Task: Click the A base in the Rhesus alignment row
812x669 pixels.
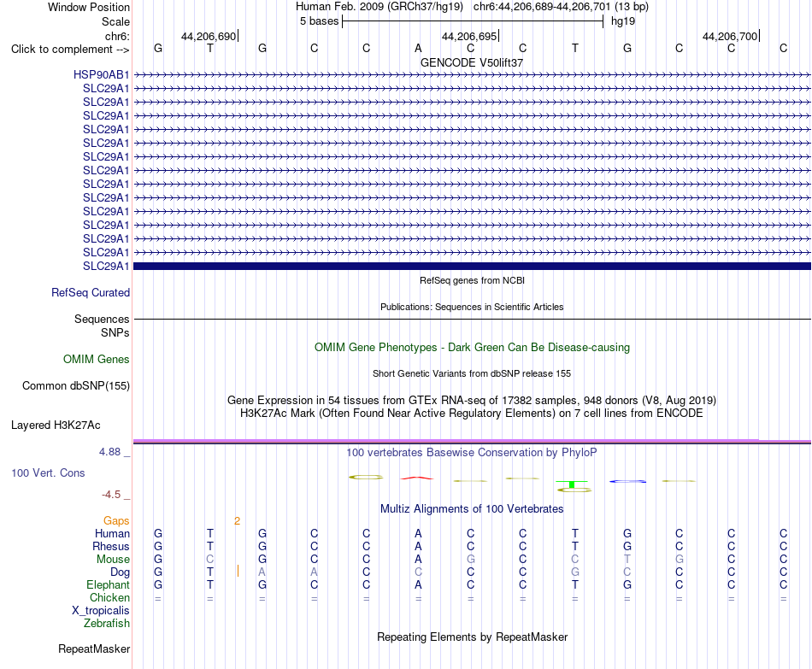Action: coord(419,547)
